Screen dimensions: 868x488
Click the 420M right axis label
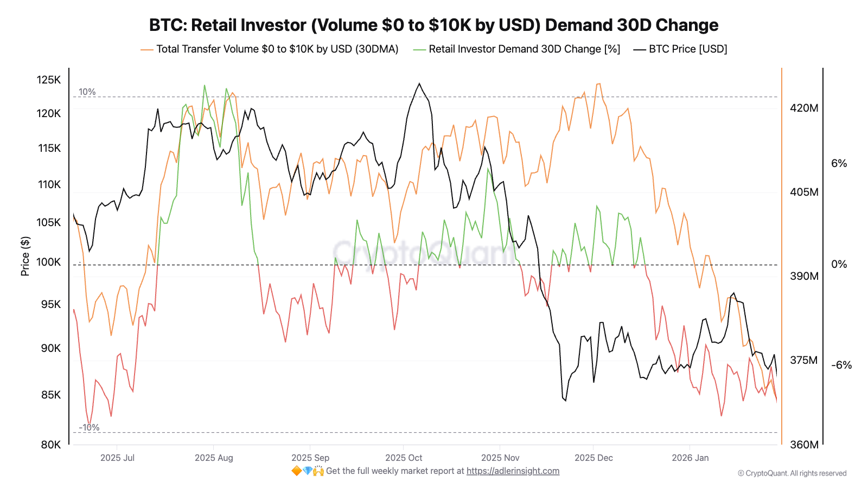point(804,108)
